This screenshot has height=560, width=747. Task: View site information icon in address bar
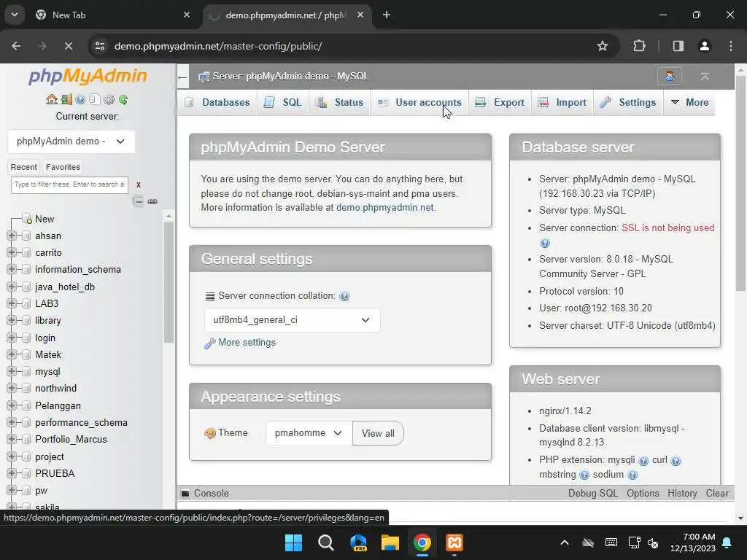click(100, 46)
